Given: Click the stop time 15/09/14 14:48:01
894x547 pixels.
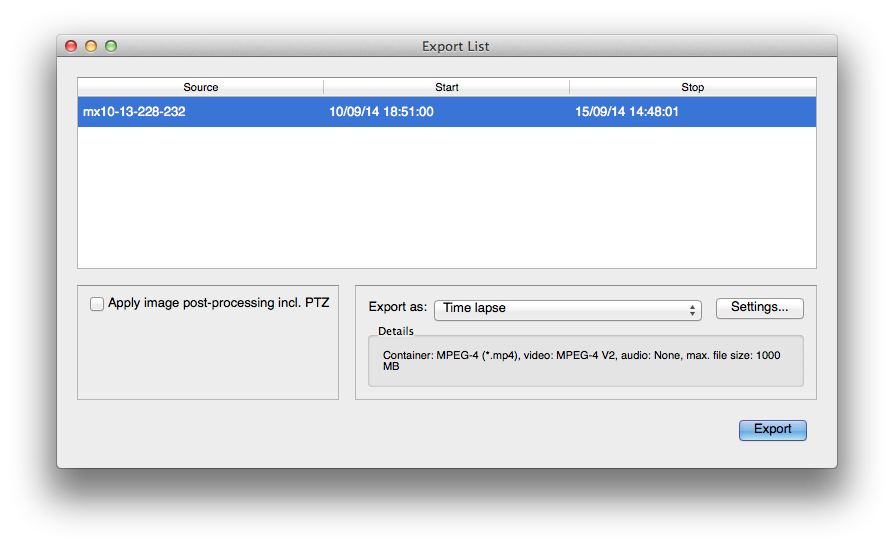Looking at the screenshot, I should [x=627, y=112].
